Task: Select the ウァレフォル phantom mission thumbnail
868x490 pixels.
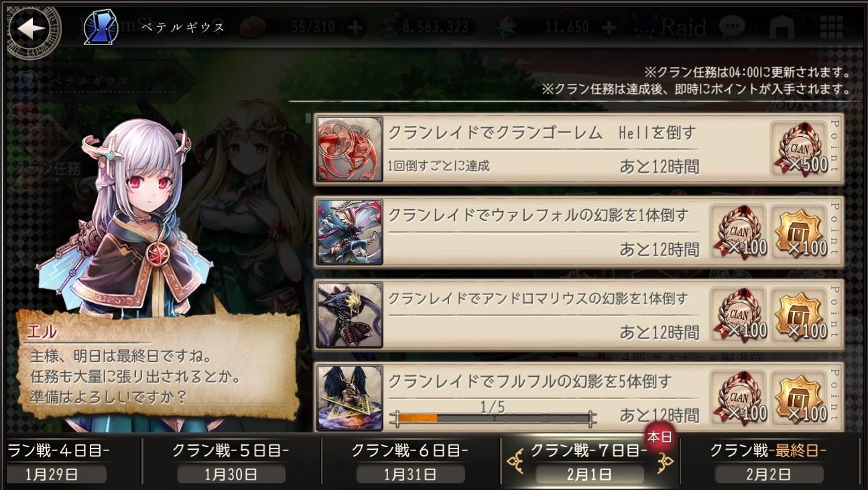Action: tap(349, 231)
